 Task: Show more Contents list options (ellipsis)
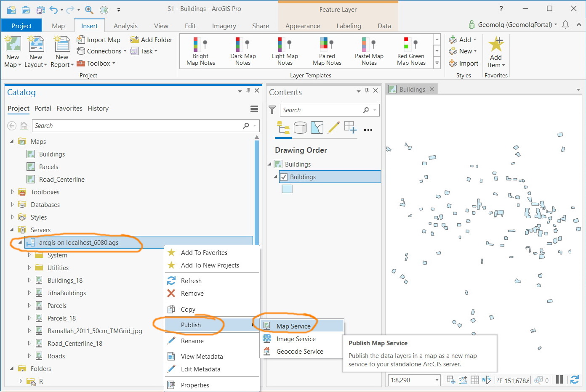tap(368, 130)
